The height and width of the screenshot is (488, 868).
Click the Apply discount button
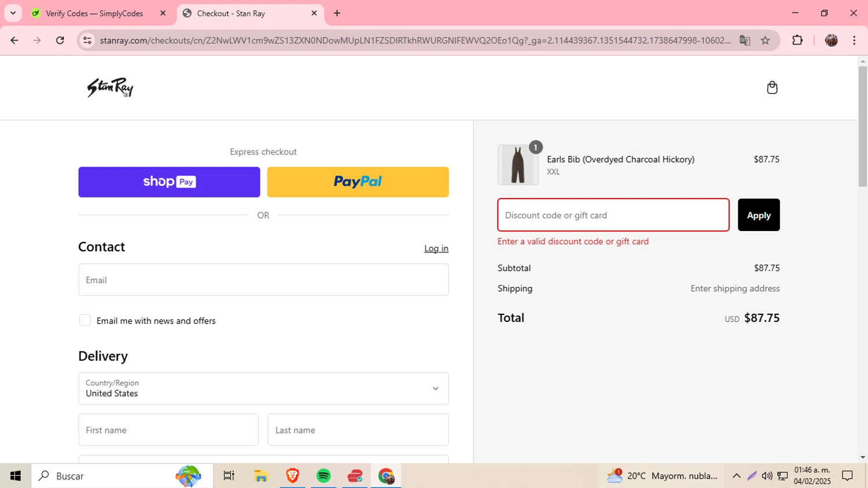point(759,215)
